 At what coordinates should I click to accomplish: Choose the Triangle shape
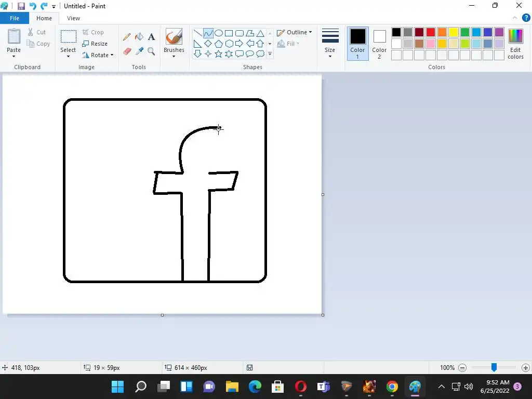260,33
